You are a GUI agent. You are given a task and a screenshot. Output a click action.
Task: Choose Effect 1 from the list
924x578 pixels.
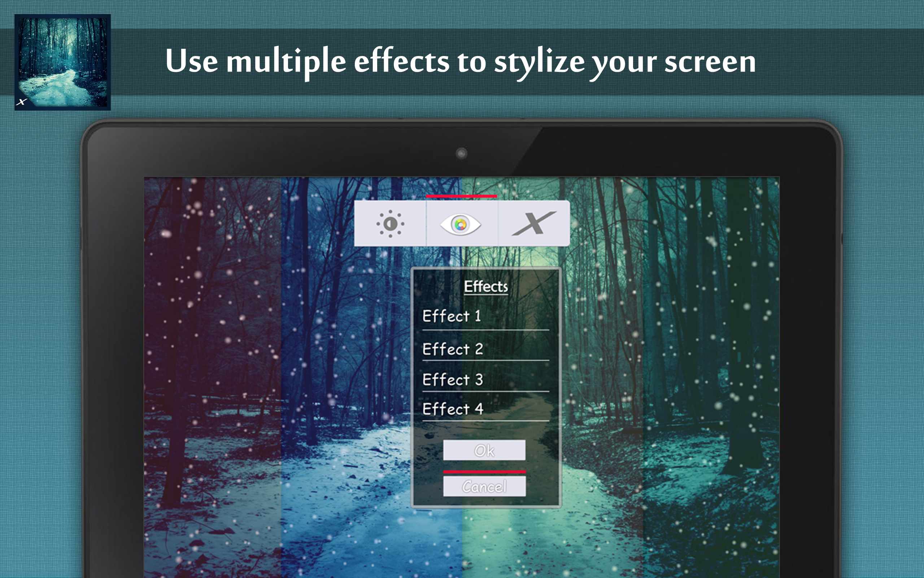coord(485,316)
